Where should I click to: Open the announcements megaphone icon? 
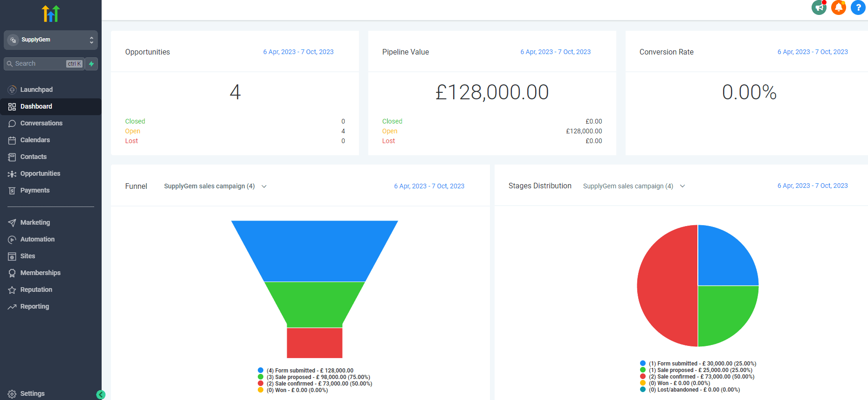coord(819,7)
